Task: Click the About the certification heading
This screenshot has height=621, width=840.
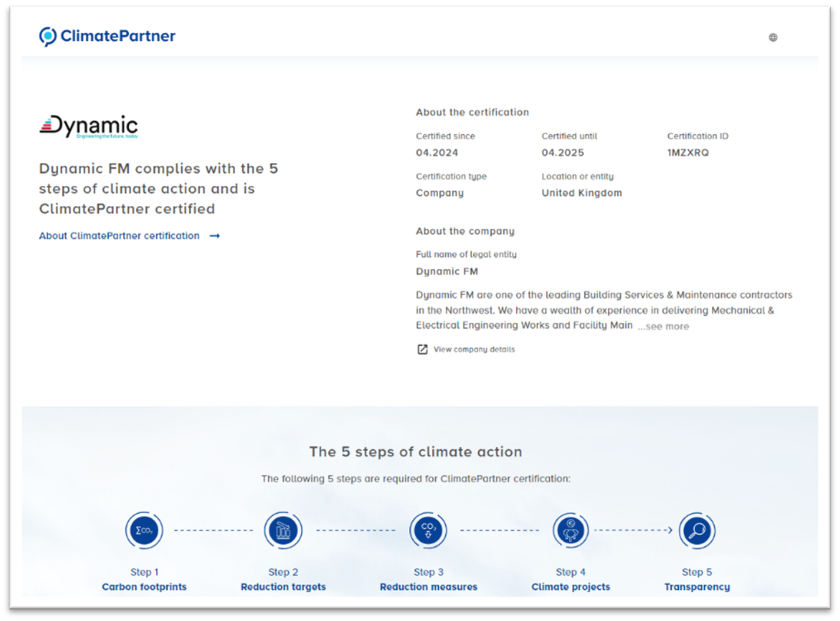Action: point(472,112)
